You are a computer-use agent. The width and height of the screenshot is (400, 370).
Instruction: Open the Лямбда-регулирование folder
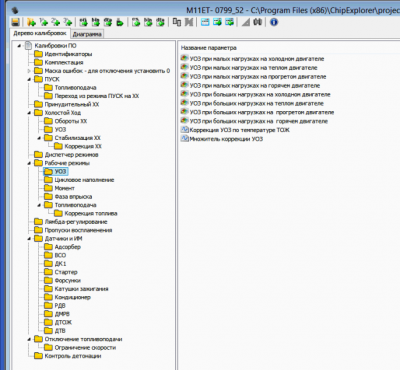pyautogui.click(x=76, y=222)
